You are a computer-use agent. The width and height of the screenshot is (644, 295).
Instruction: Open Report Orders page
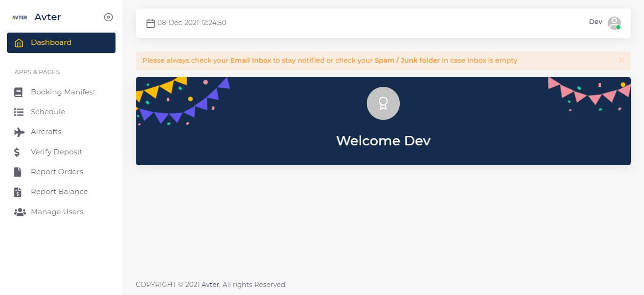61,172
